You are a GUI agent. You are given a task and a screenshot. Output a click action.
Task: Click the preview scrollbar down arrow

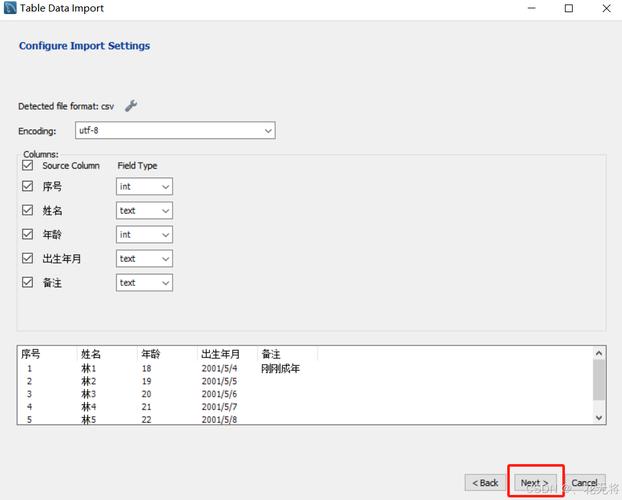pyautogui.click(x=599, y=417)
